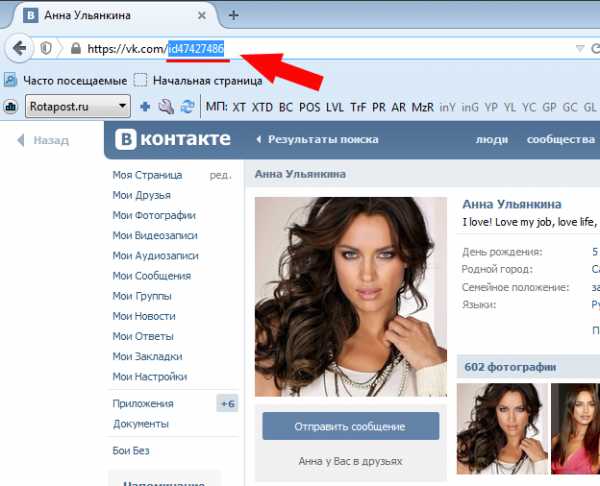Click the AR metric in toolbar
The width and height of the screenshot is (600, 486).
(x=398, y=107)
